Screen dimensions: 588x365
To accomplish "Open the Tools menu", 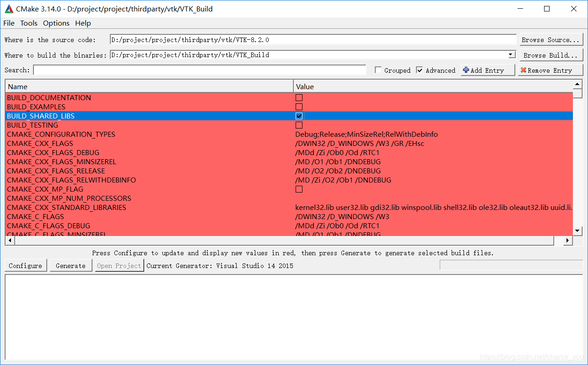I will tap(29, 23).
